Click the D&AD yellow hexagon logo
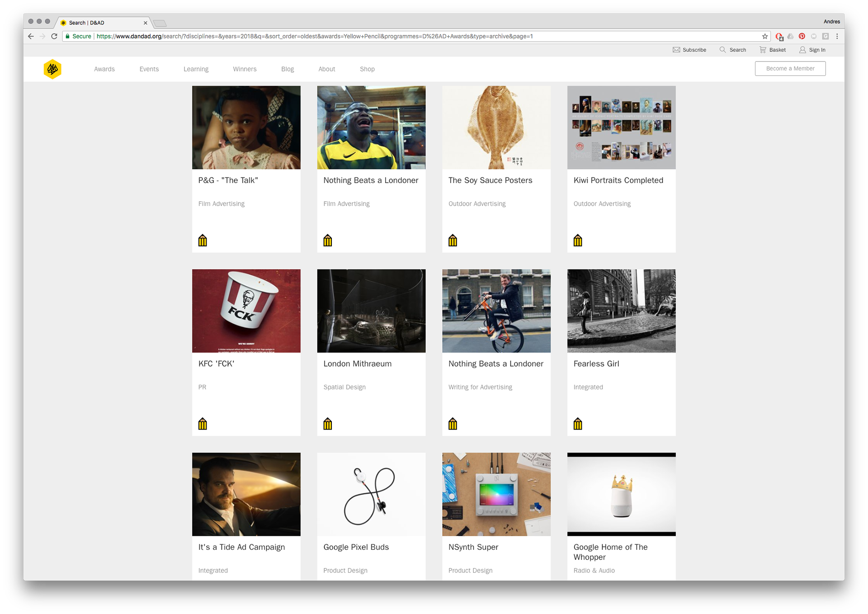The image size is (868, 614). [x=52, y=69]
